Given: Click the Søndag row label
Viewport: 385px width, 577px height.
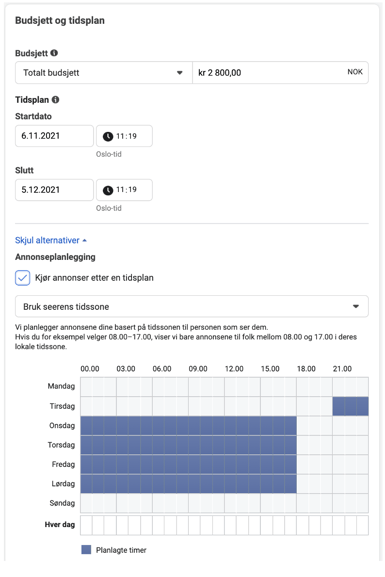Looking at the screenshot, I should 62,503.
